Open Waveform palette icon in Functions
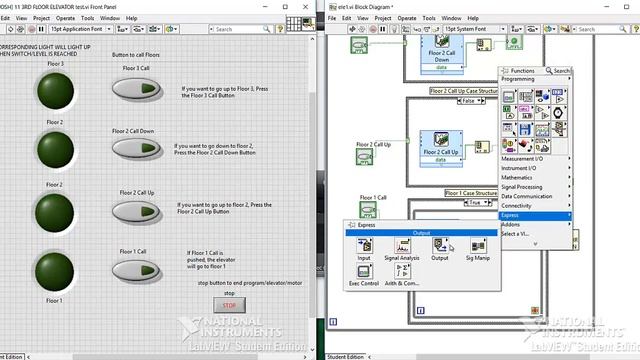640x360 pixels. (542, 129)
